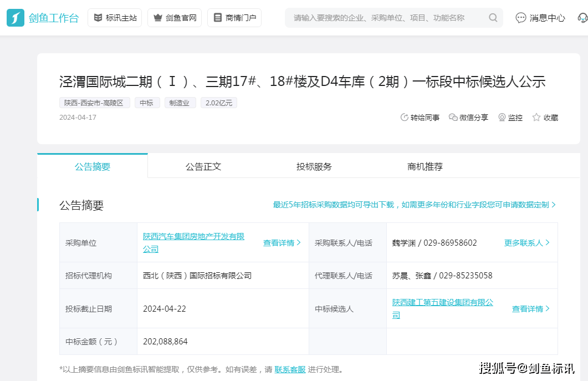
Task: Click the 消息中心 label
Action: (547, 18)
